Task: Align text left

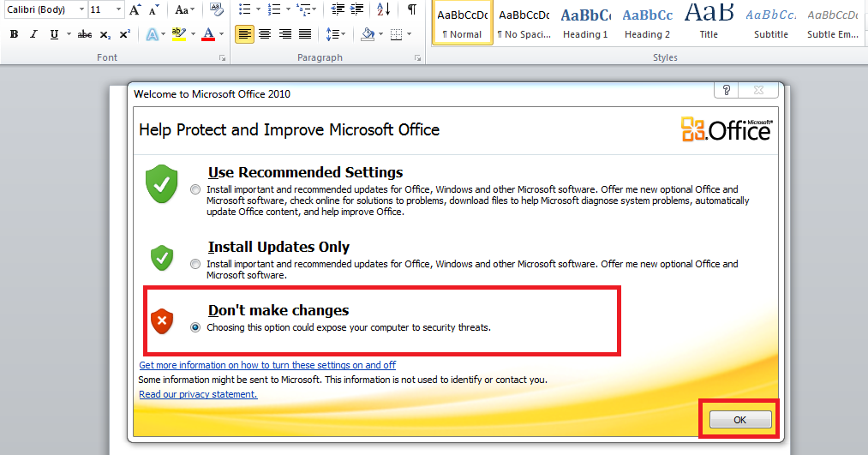Action: pyautogui.click(x=245, y=34)
